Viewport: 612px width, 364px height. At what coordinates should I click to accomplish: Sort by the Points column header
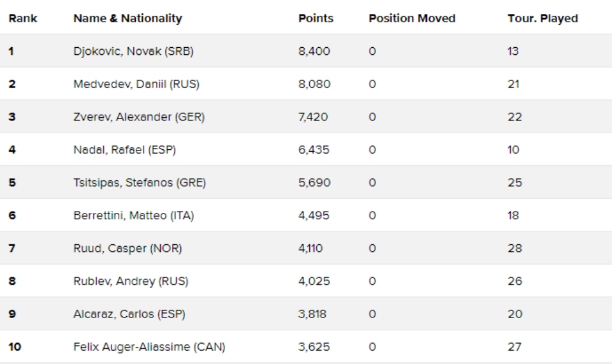[316, 18]
